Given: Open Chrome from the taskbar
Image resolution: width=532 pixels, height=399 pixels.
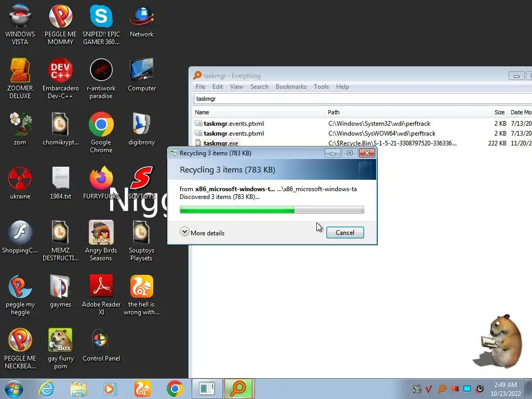Looking at the screenshot, I should [x=175, y=389].
